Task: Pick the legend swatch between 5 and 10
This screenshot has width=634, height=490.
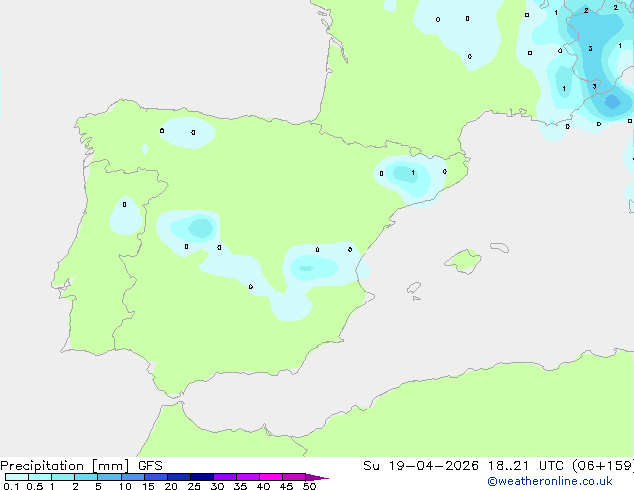Action: point(109,477)
